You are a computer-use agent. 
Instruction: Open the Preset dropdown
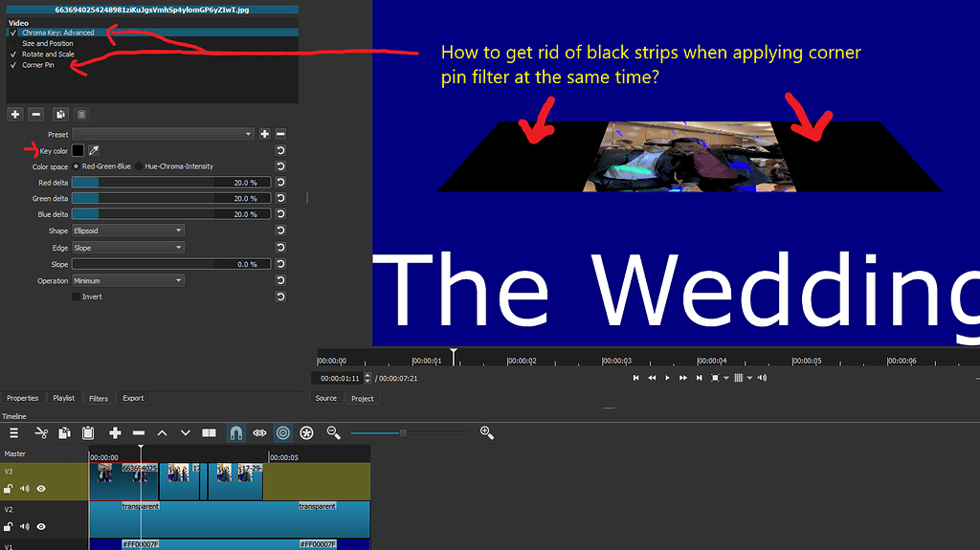pyautogui.click(x=163, y=134)
